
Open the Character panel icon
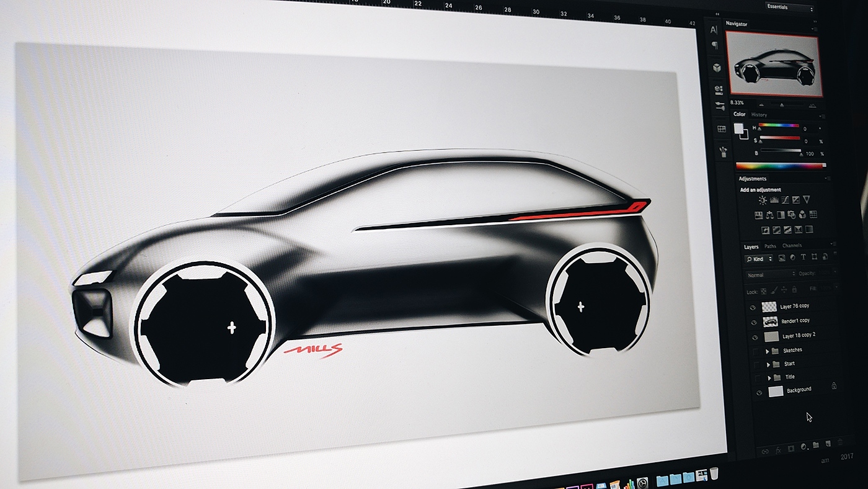click(714, 30)
